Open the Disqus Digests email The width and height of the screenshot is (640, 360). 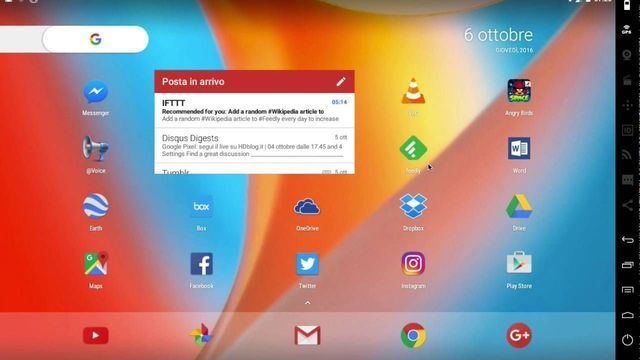(x=254, y=145)
